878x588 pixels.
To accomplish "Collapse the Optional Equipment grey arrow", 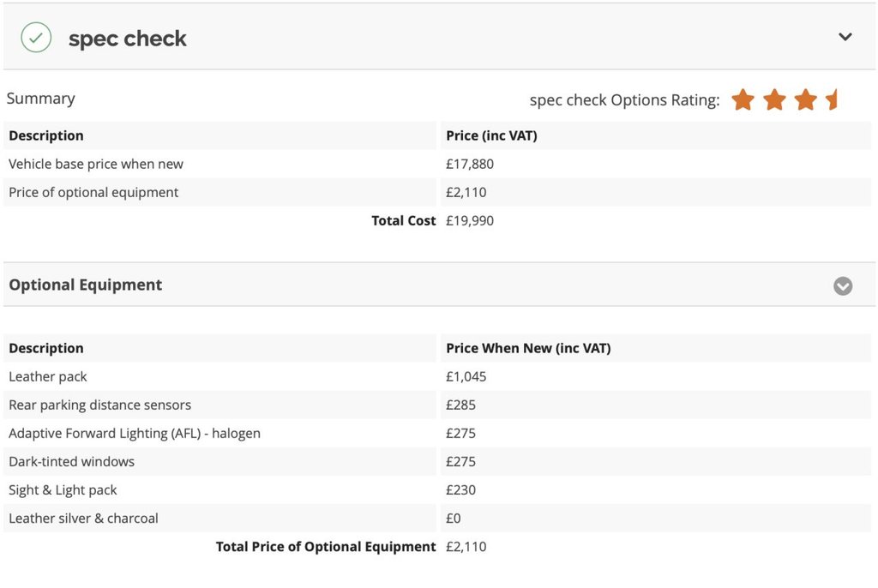I will (843, 285).
